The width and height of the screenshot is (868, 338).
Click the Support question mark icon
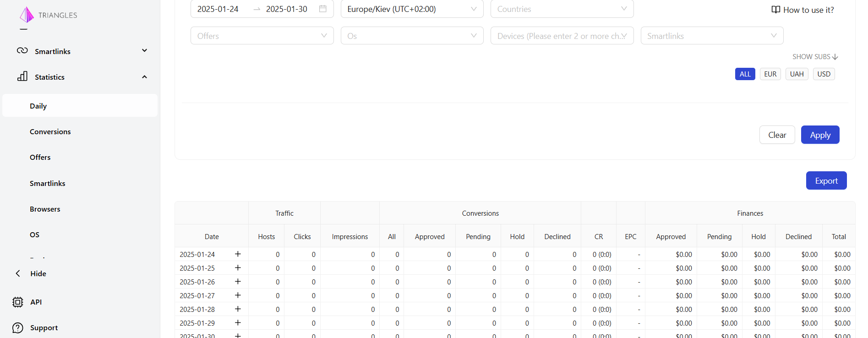(18, 328)
